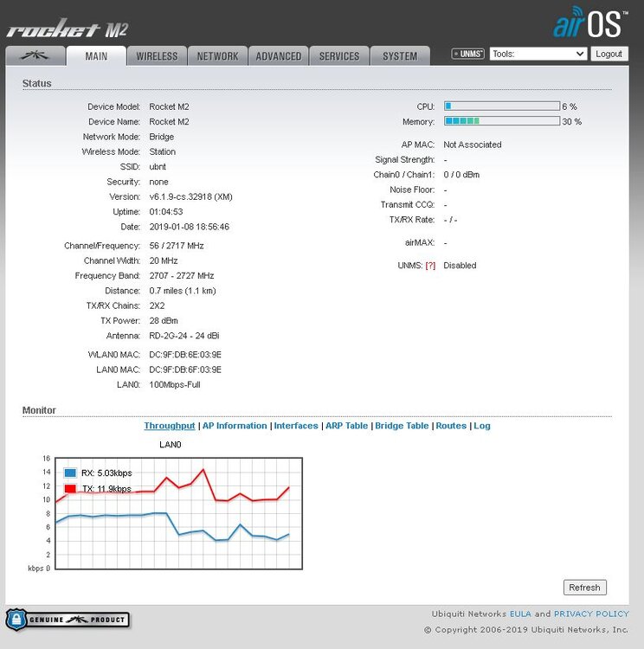Image resolution: width=644 pixels, height=649 pixels.
Task: Open the Privacy Policy link
Action: tap(591, 614)
